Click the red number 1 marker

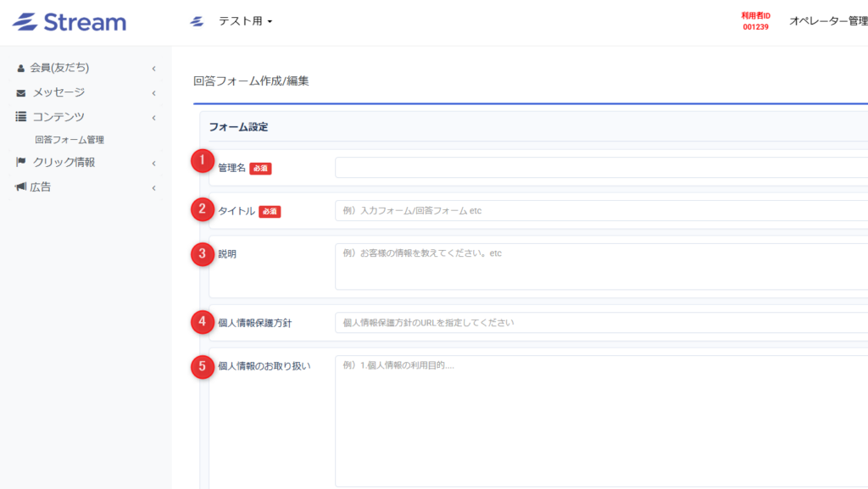coord(202,160)
